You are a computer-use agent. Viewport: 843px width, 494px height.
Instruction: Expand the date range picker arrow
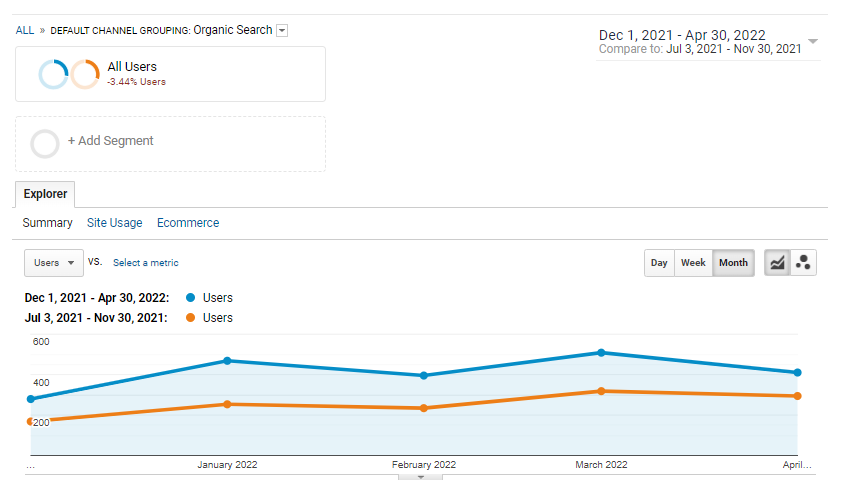point(813,41)
